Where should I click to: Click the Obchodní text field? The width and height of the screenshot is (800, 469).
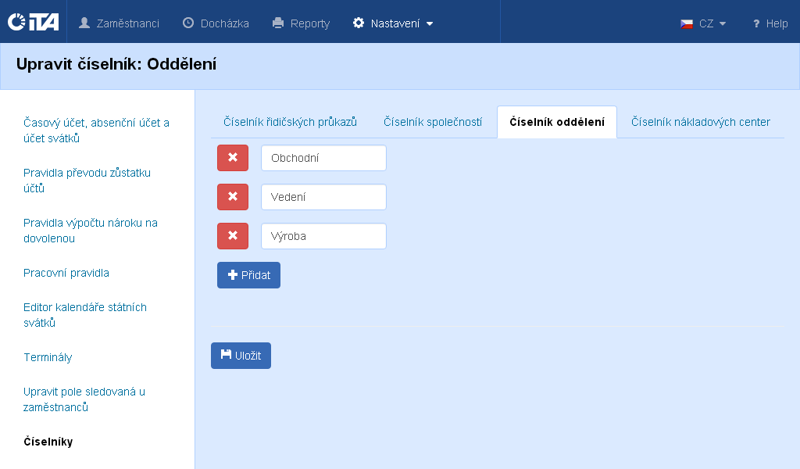tap(324, 158)
